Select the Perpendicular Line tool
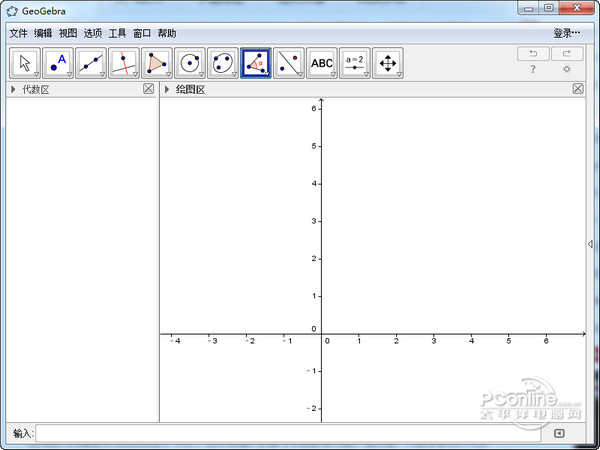The height and width of the screenshot is (450, 600). (x=124, y=63)
